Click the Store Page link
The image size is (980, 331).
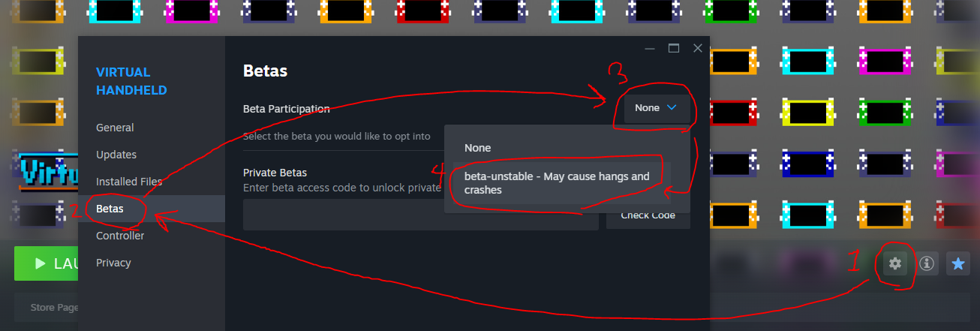(55, 308)
